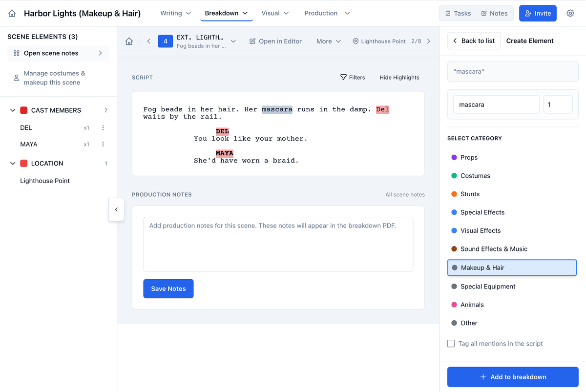This screenshot has height=392, width=586.
Task: Click the DEL character cue in the script
Action: (x=222, y=131)
